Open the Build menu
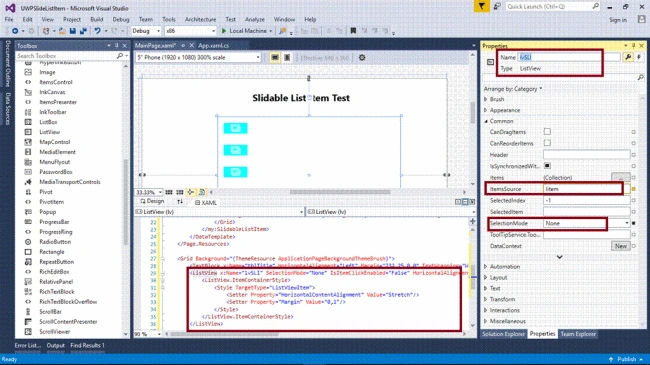This screenshot has width=650, height=365. (97, 19)
